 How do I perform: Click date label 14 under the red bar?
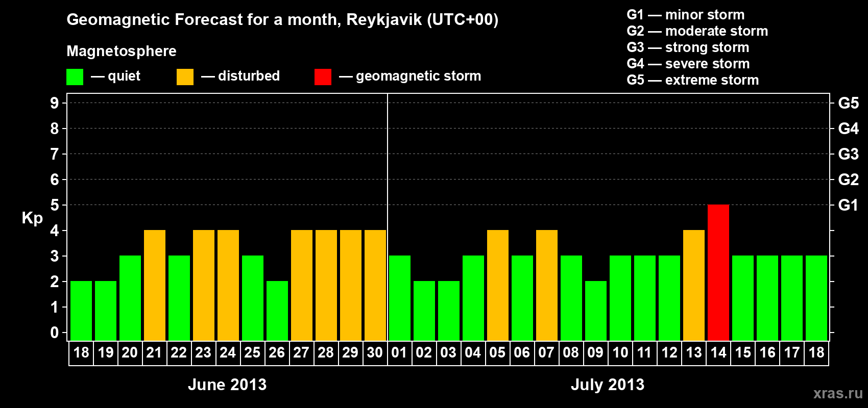718,353
